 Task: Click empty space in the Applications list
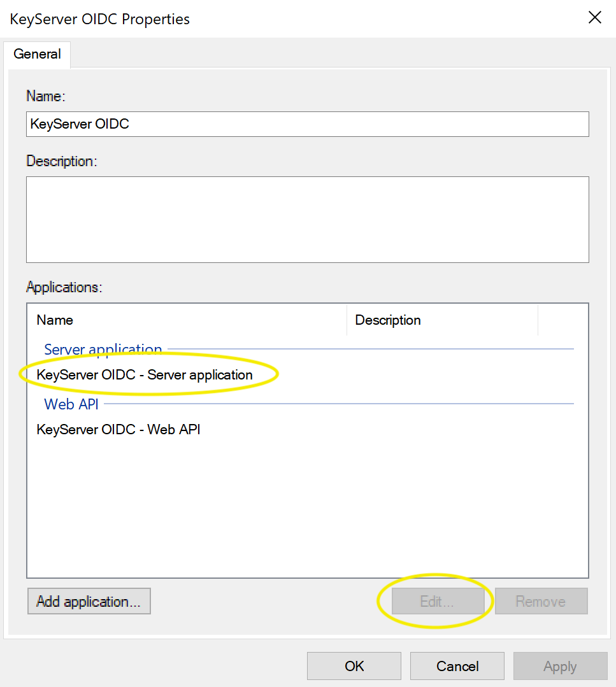click(x=307, y=509)
